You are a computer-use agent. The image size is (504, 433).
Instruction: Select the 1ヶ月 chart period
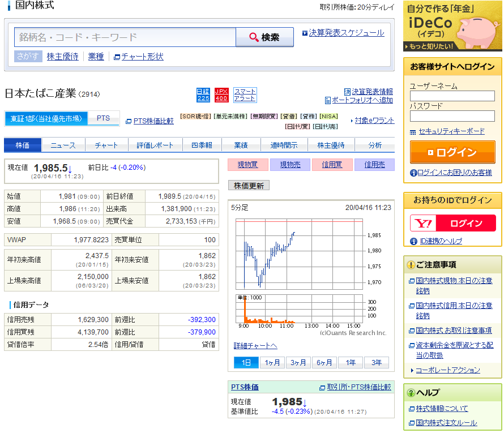272,363
